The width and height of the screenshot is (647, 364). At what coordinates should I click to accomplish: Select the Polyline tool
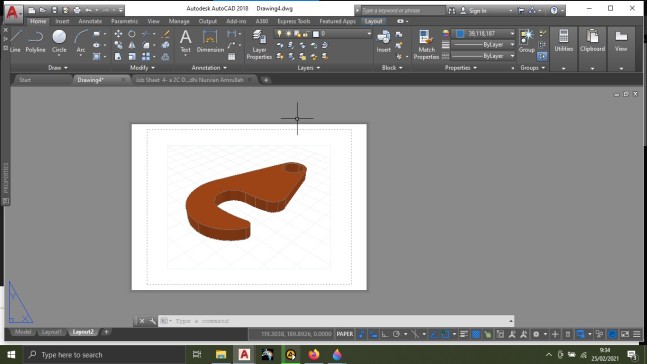35,41
